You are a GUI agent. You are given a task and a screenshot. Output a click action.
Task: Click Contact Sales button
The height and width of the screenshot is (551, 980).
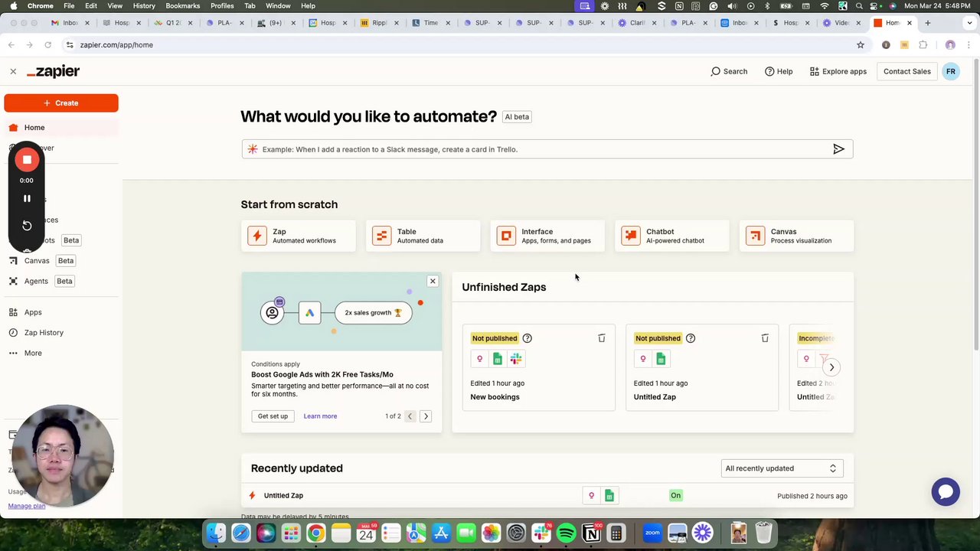pyautogui.click(x=907, y=71)
